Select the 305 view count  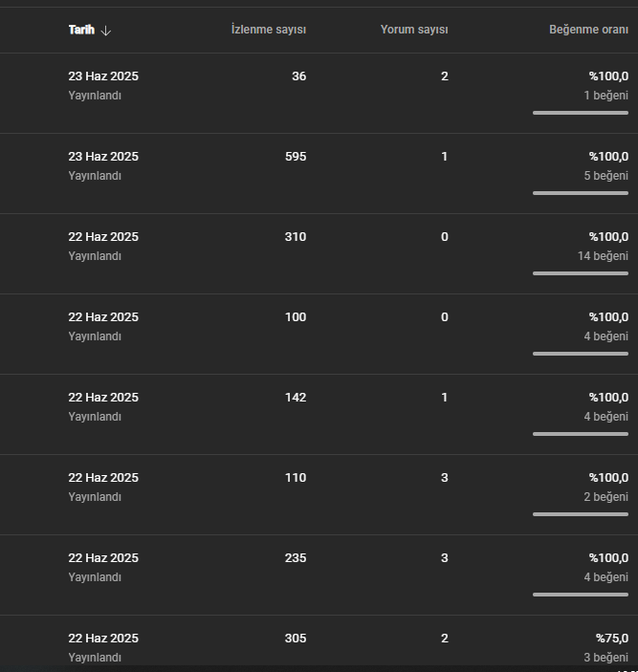(x=296, y=639)
